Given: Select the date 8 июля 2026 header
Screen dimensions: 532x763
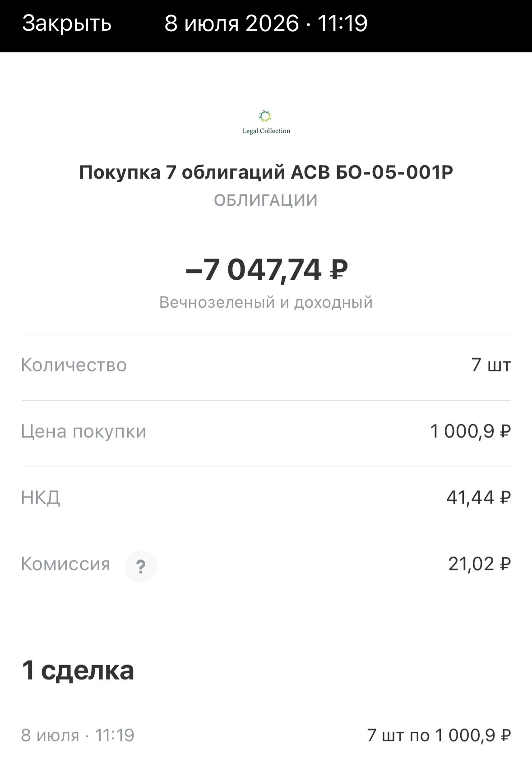Looking at the screenshot, I should 231,23.
